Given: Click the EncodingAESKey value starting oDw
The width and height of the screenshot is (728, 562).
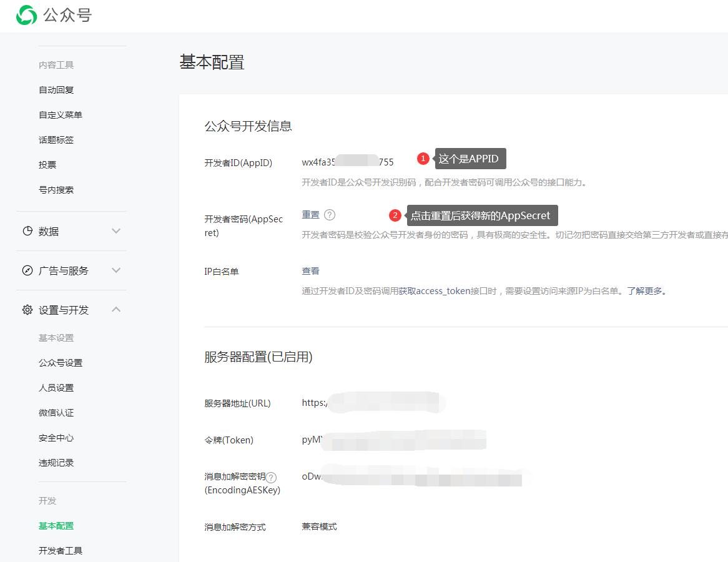Looking at the screenshot, I should click(412, 476).
